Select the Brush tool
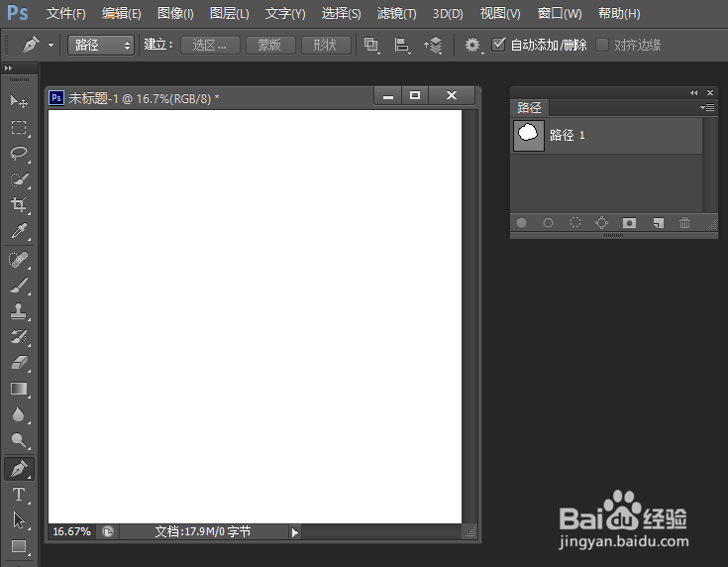 19,284
